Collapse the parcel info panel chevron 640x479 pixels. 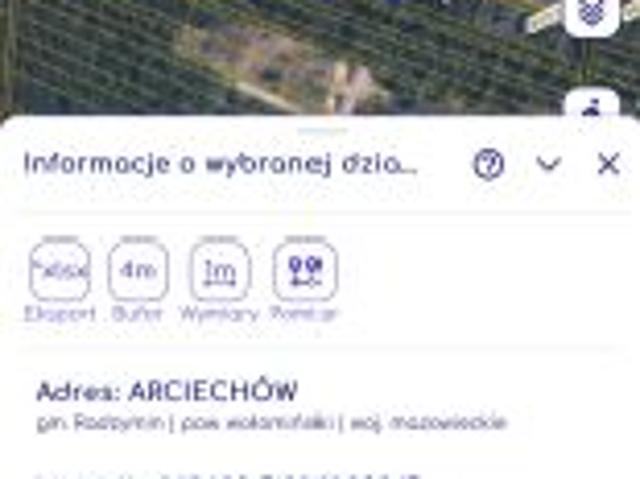548,164
